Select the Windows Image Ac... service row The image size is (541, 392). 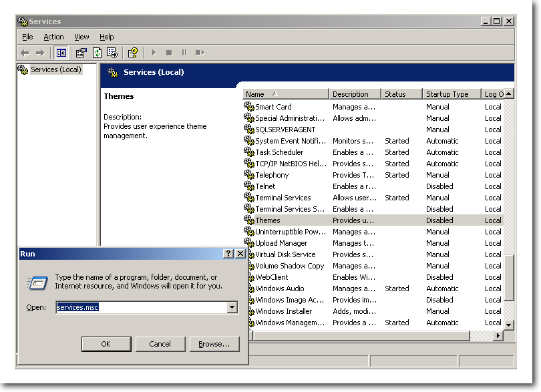point(376,300)
